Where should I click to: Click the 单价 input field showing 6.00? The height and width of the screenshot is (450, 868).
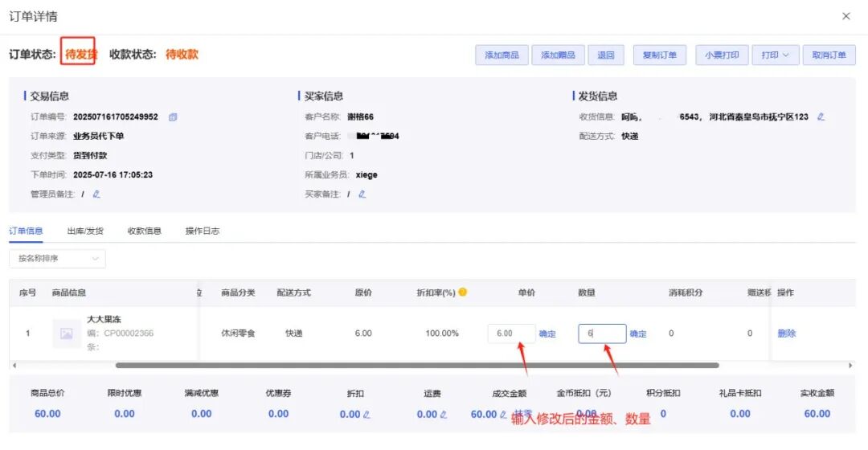coord(511,333)
